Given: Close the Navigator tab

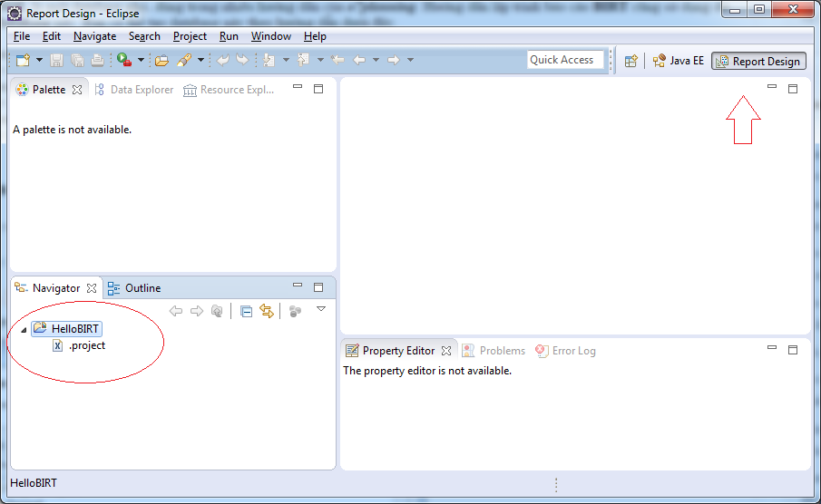Looking at the screenshot, I should (92, 288).
